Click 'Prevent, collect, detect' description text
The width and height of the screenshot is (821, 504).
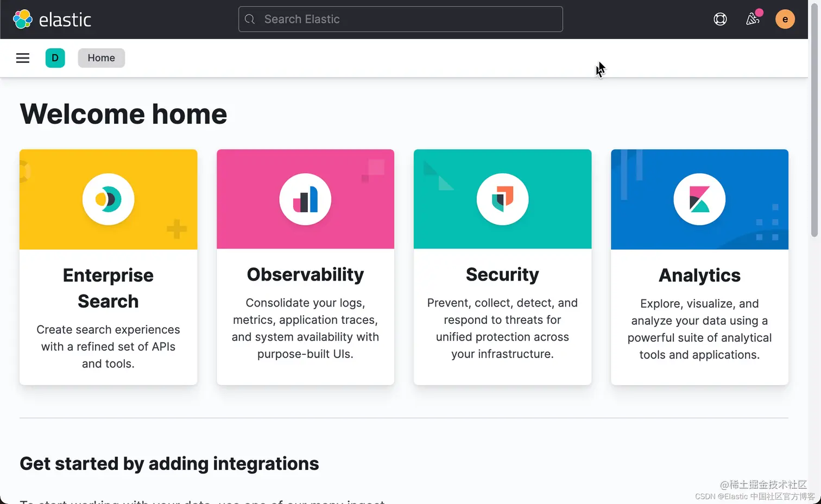point(502,328)
